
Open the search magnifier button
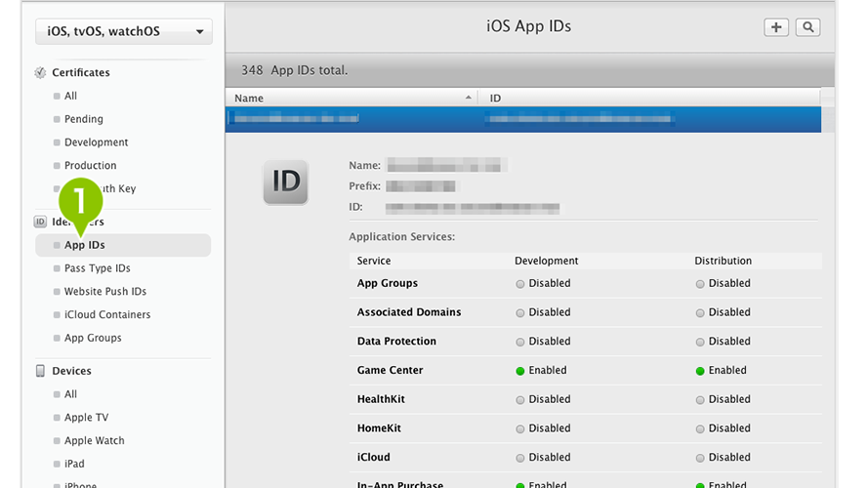(807, 27)
